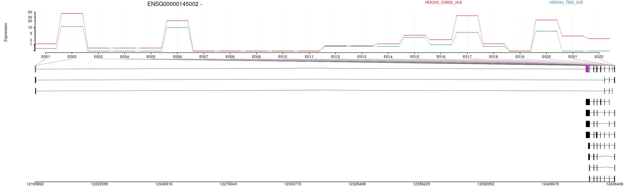Click the red expression peak above E002

[72, 13]
